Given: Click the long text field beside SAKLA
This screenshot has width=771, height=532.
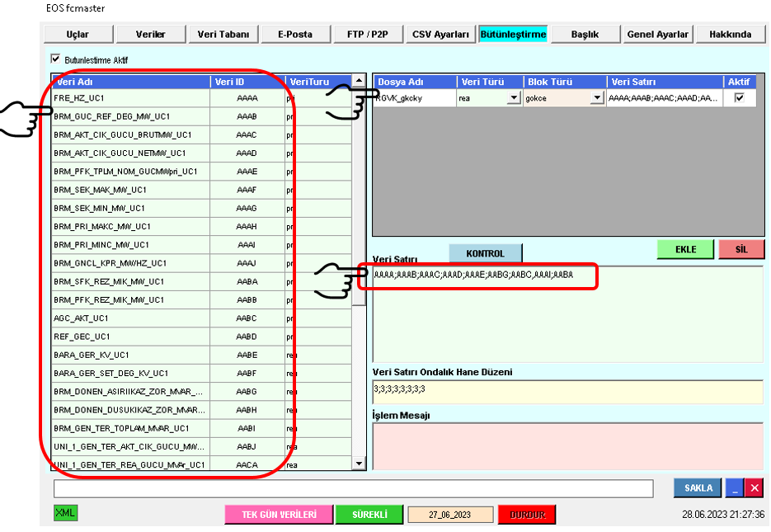Looking at the screenshot, I should click(354, 489).
